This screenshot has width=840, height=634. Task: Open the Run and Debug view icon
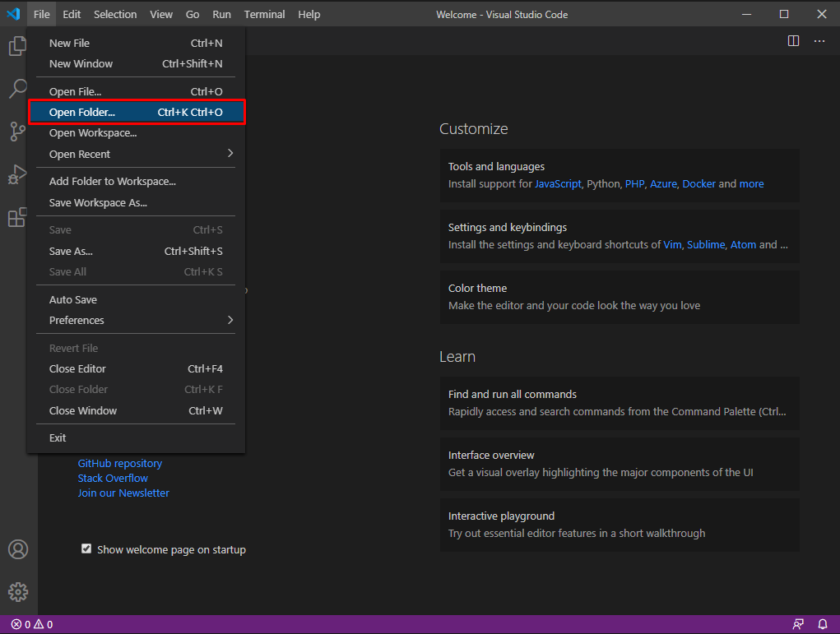coord(17,174)
